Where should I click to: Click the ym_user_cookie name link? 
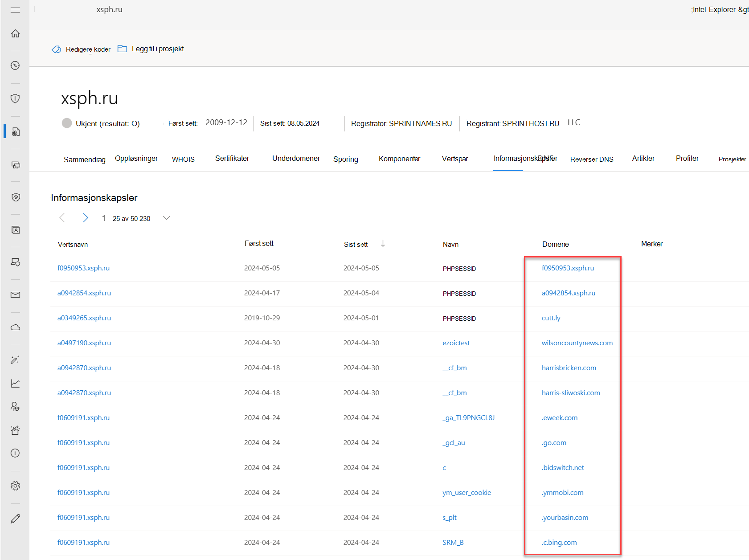pos(467,493)
